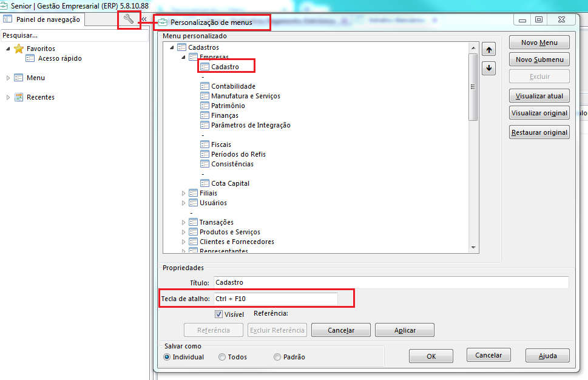
Task: Select the Todos save option
Action: (x=222, y=357)
